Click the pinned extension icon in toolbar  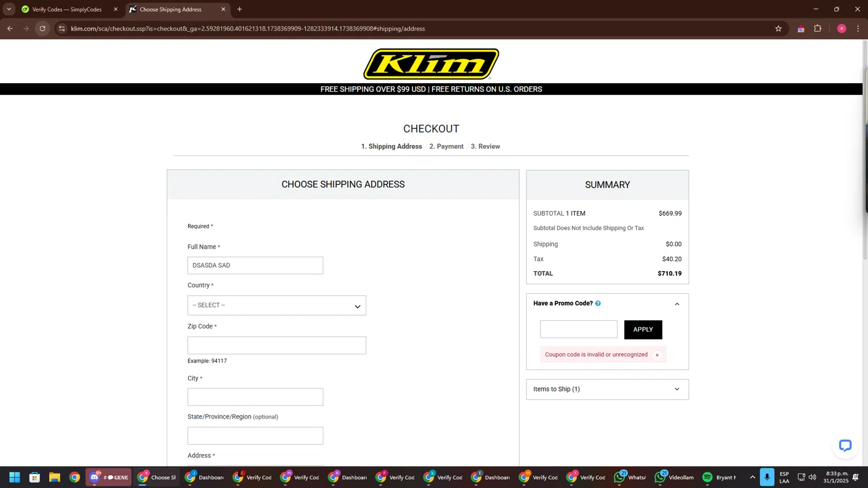801,29
